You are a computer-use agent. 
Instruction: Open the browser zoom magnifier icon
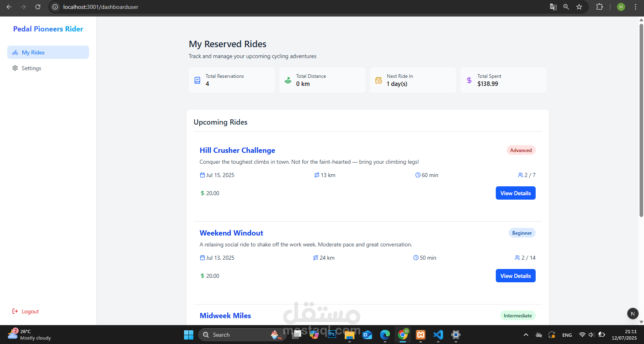pyautogui.click(x=566, y=7)
